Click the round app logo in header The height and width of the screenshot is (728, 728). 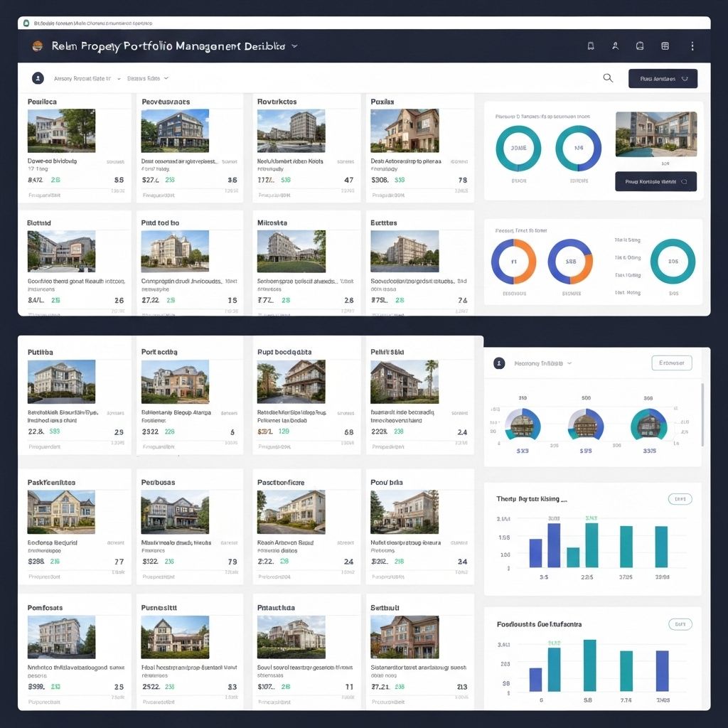[x=38, y=46]
